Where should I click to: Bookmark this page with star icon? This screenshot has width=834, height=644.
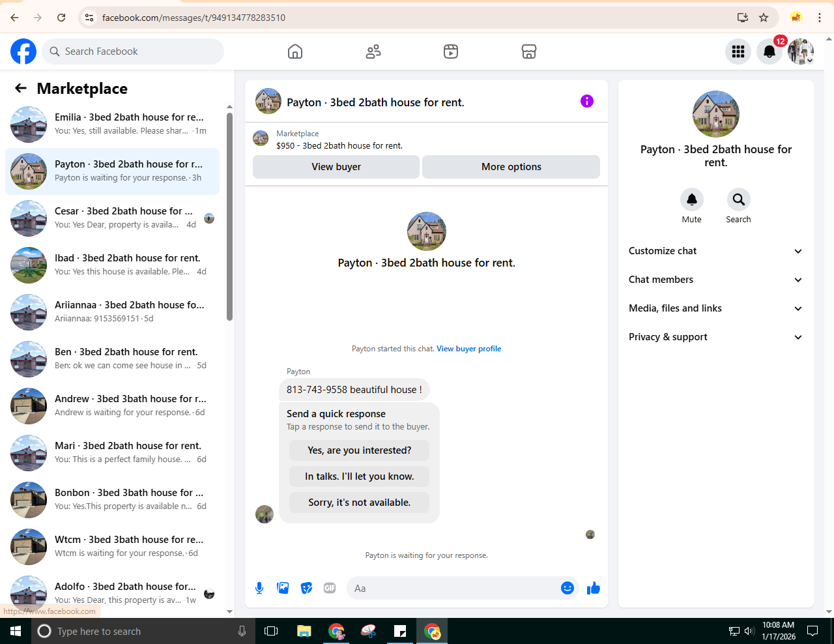click(x=764, y=18)
